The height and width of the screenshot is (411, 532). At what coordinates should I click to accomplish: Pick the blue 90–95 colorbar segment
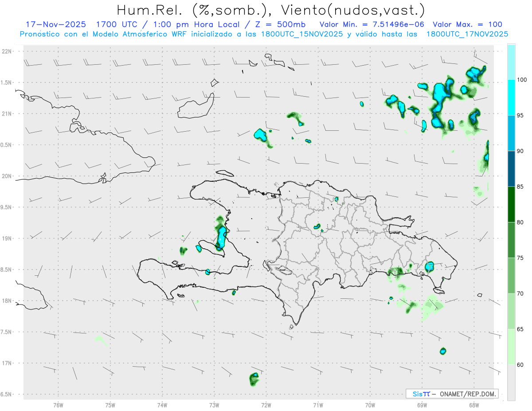coord(511,133)
